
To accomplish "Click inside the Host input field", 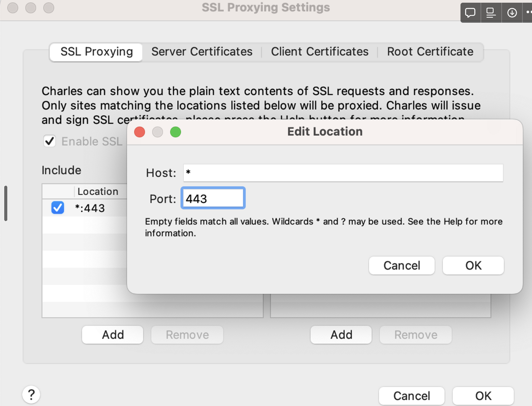I will [x=343, y=173].
